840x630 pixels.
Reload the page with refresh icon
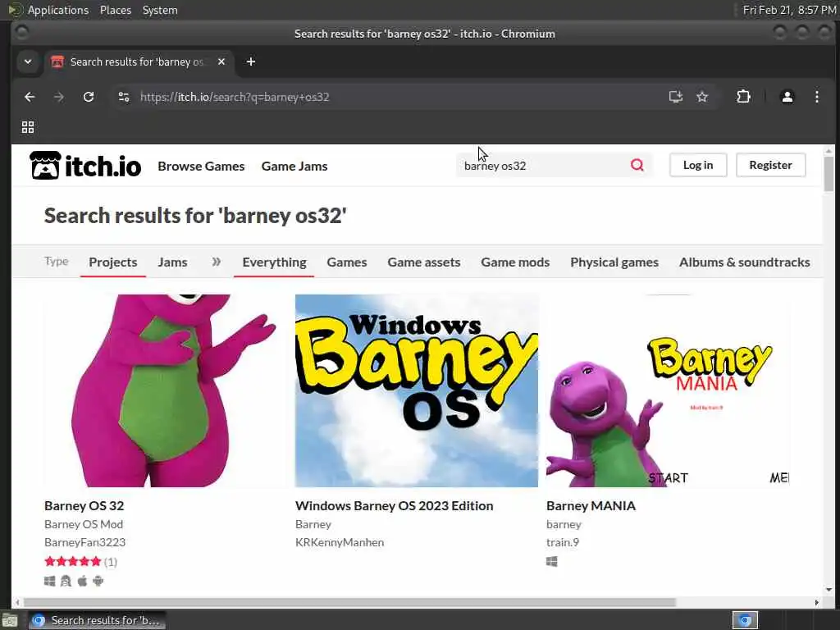(x=89, y=97)
